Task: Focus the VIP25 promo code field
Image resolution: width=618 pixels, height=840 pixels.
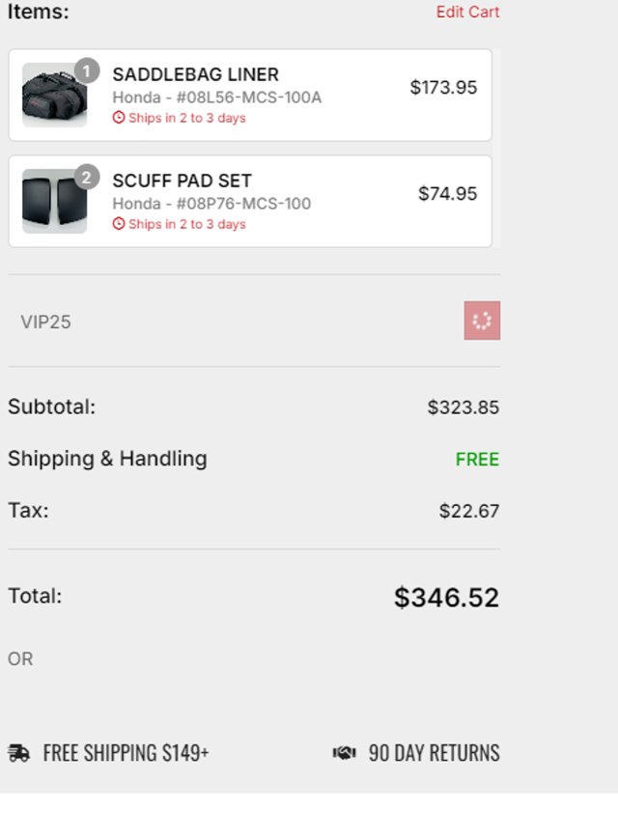Action: click(x=232, y=322)
